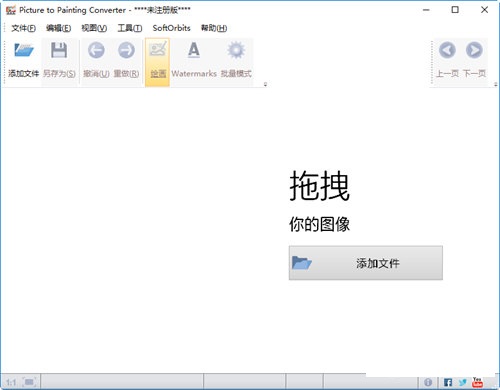This screenshot has width=500, height=390.
Task: Open 批量模式 batch mode gear
Action: tap(236, 51)
